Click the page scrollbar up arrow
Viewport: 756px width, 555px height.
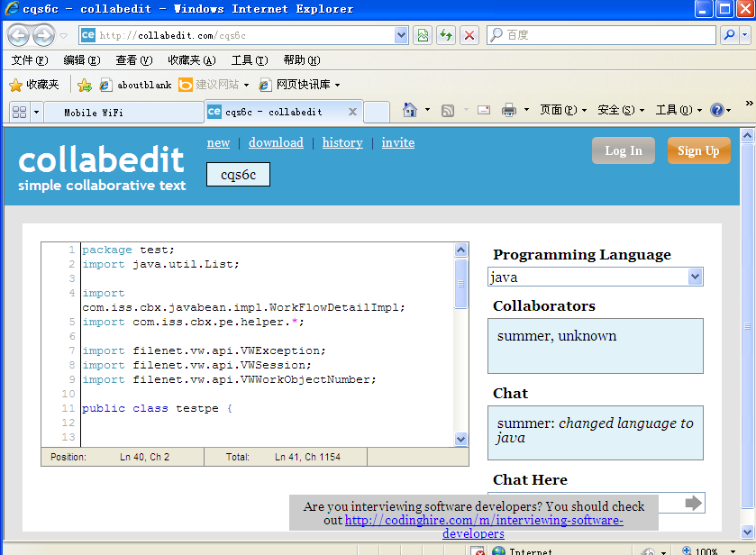[x=747, y=135]
